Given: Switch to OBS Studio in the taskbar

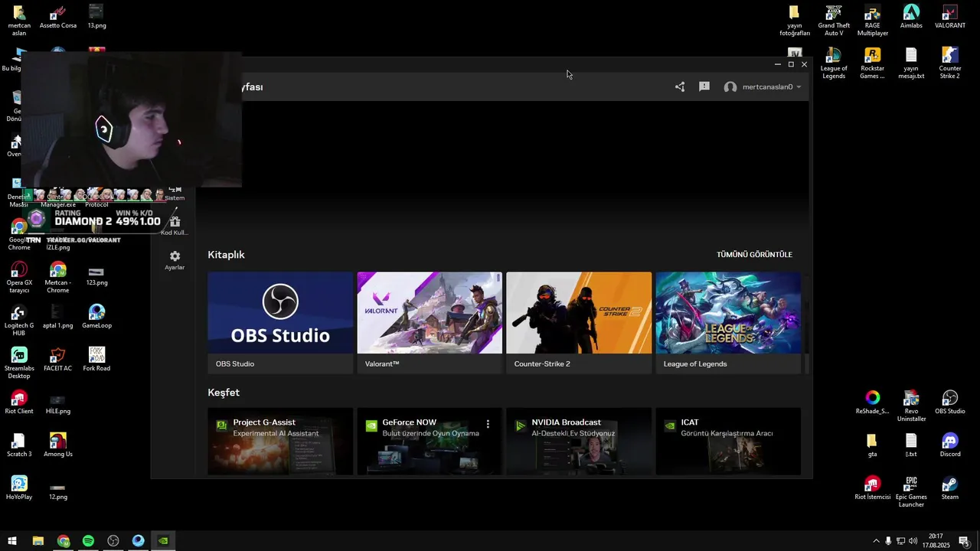Looking at the screenshot, I should pyautogui.click(x=113, y=541).
